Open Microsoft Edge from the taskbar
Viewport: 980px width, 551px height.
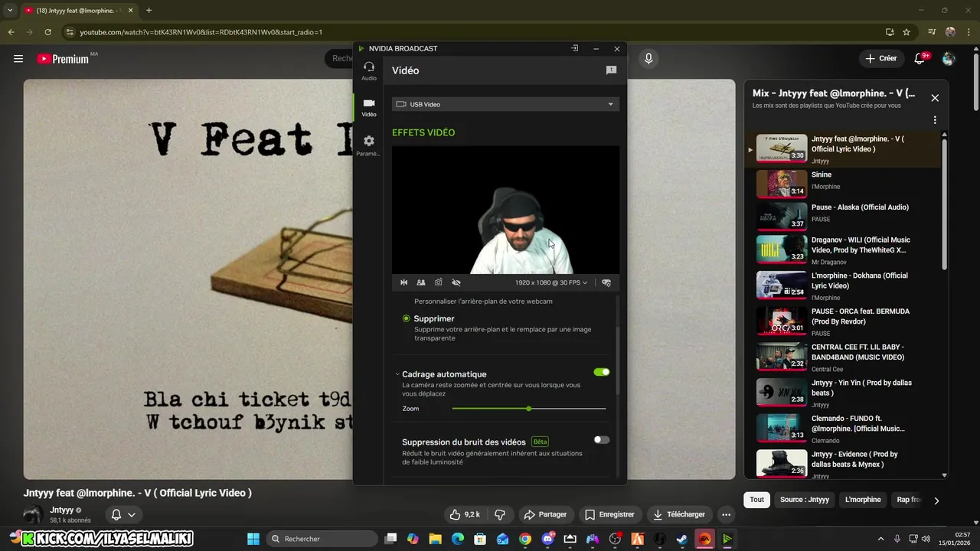point(457,539)
